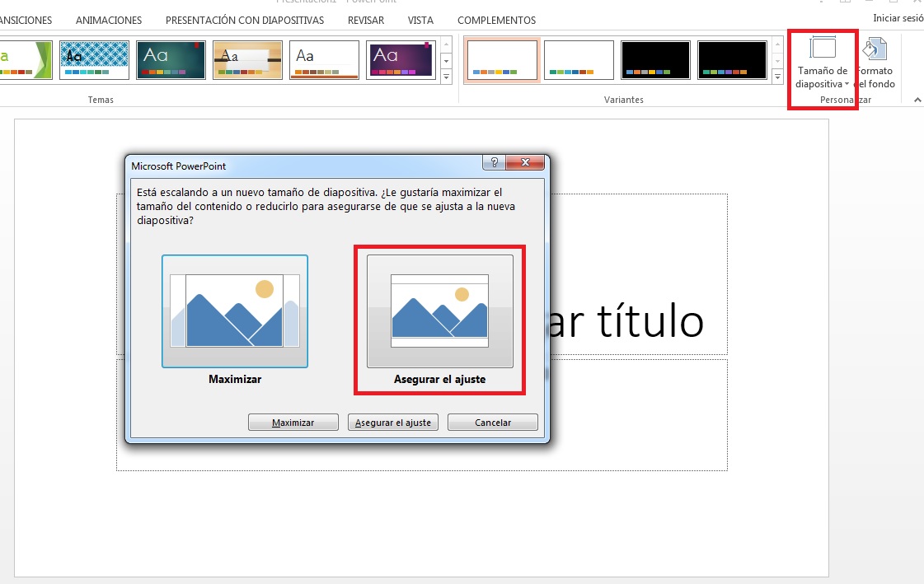Viewport: 924px width, 584px height.
Task: Click Iniciar sesión link
Action: (898, 17)
